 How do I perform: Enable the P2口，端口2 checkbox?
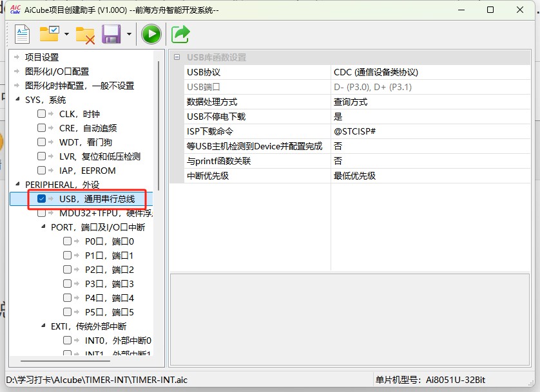[x=67, y=269]
